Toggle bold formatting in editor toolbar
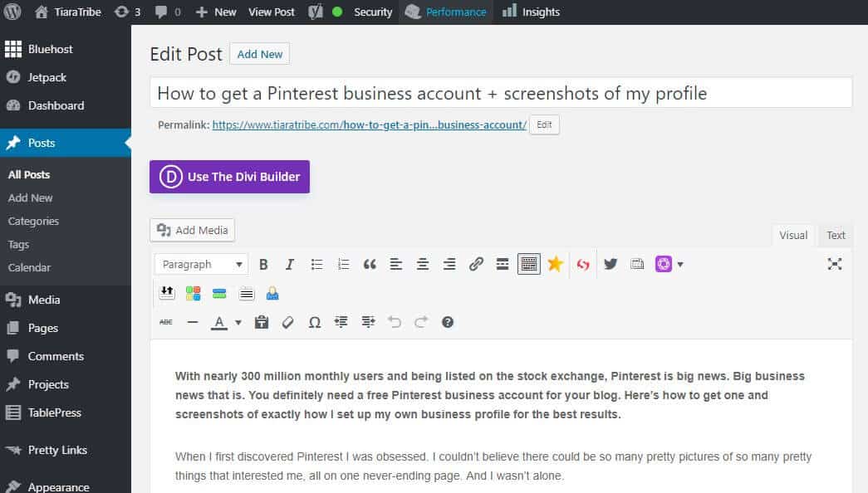Screen dimensions: 868x493 tap(263, 265)
